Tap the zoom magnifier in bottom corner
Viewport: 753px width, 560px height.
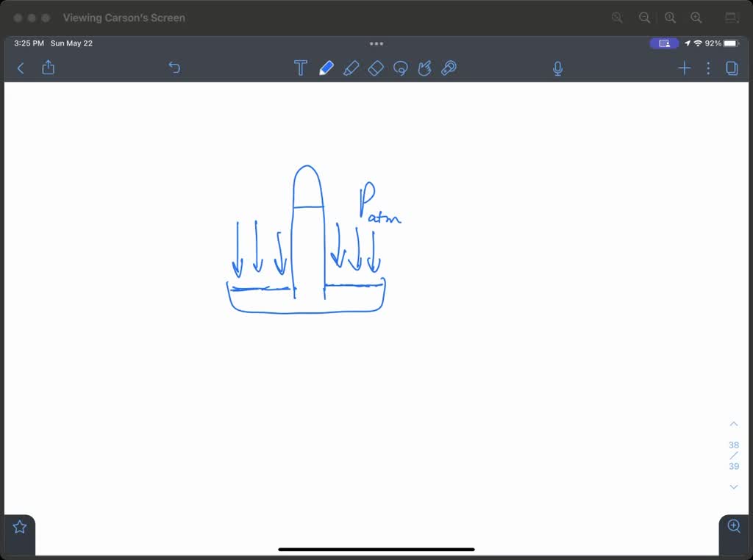point(733,525)
